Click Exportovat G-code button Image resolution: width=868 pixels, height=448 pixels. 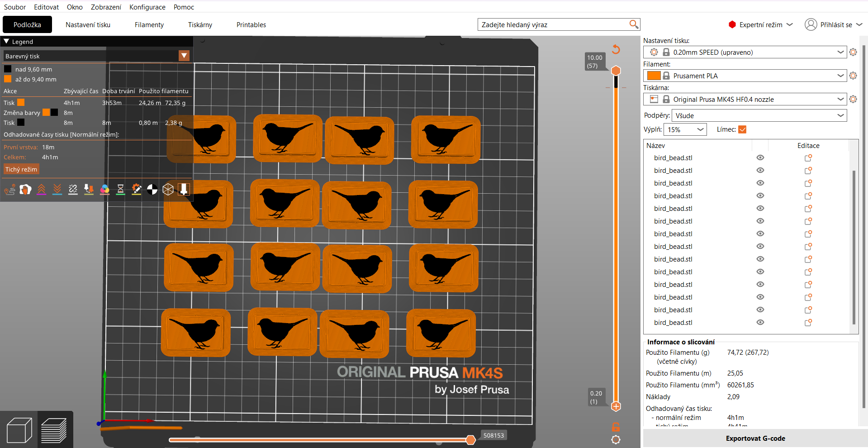755,438
